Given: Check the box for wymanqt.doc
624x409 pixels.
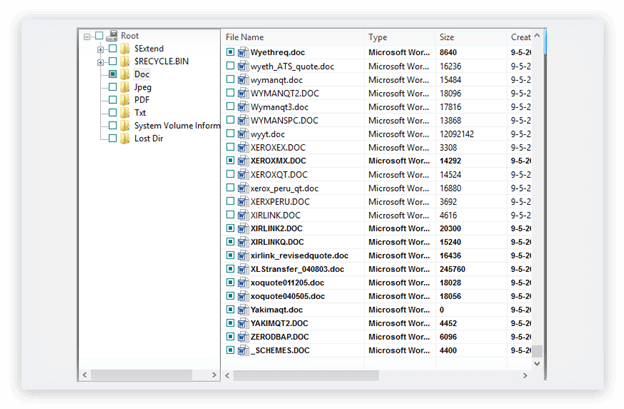Looking at the screenshot, I should click(x=230, y=79).
